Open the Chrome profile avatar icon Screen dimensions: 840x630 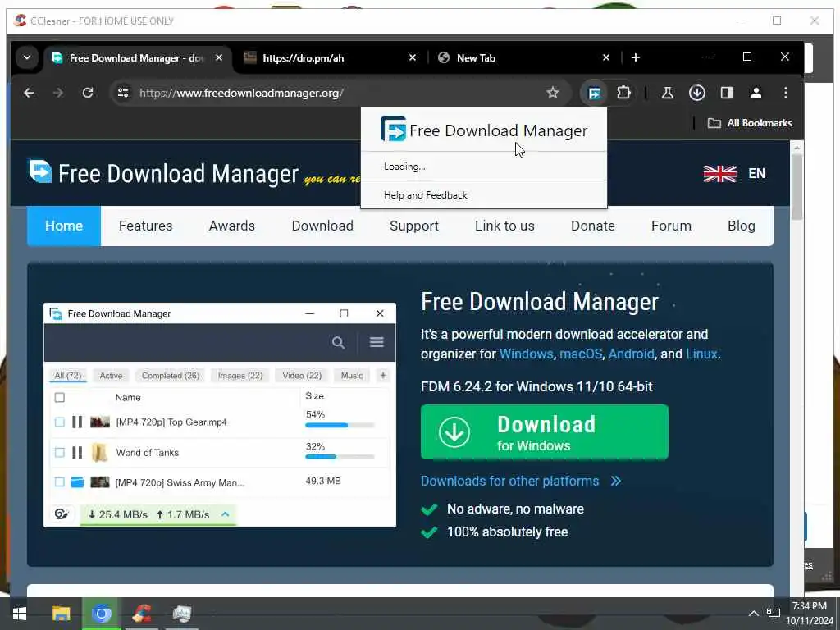click(x=756, y=93)
